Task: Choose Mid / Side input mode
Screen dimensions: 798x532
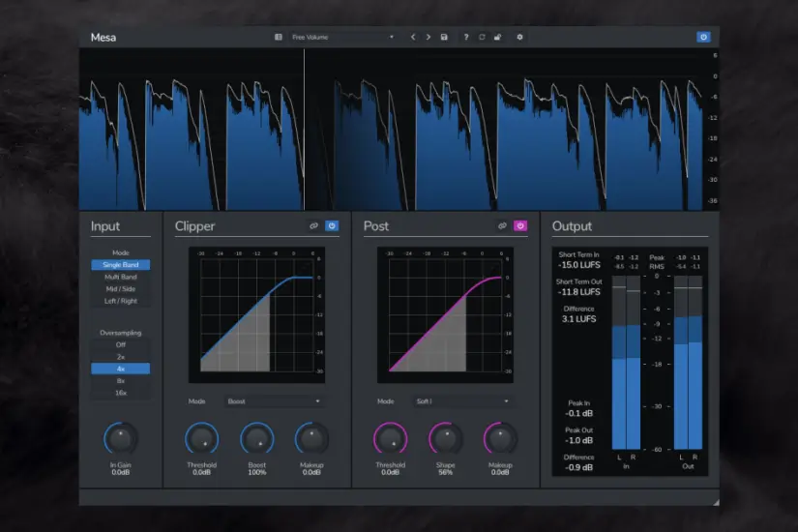Action: tap(121, 288)
